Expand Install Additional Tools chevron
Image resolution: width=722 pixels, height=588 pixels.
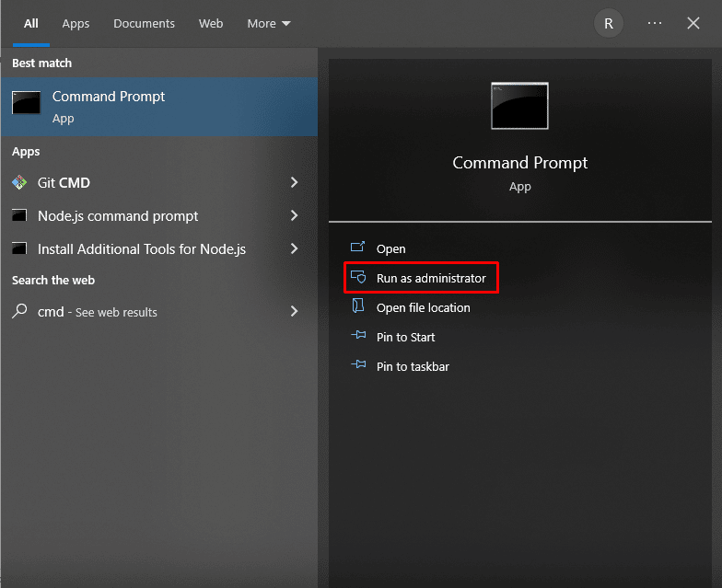pyautogui.click(x=295, y=248)
